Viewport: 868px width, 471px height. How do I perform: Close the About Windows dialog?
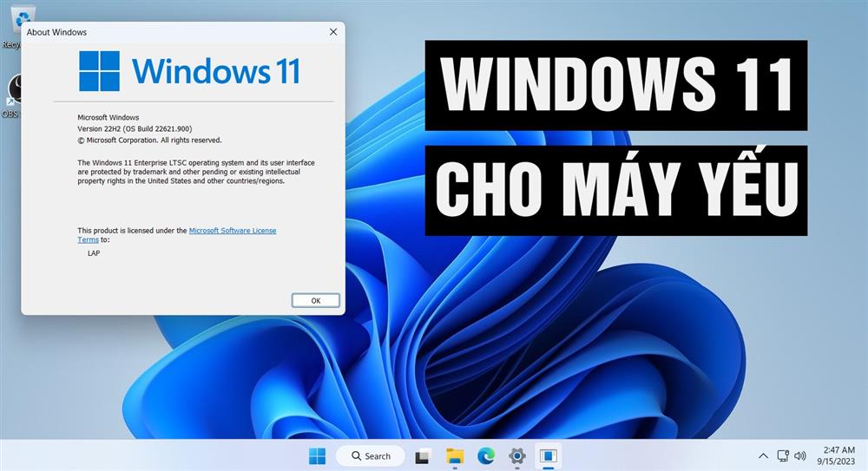click(333, 32)
